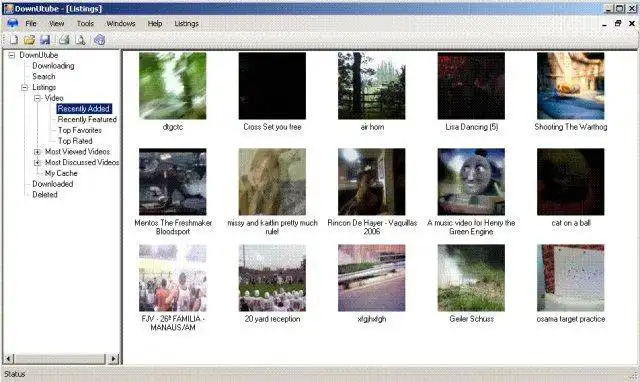Select the Most Discussed Videos label

[82, 162]
